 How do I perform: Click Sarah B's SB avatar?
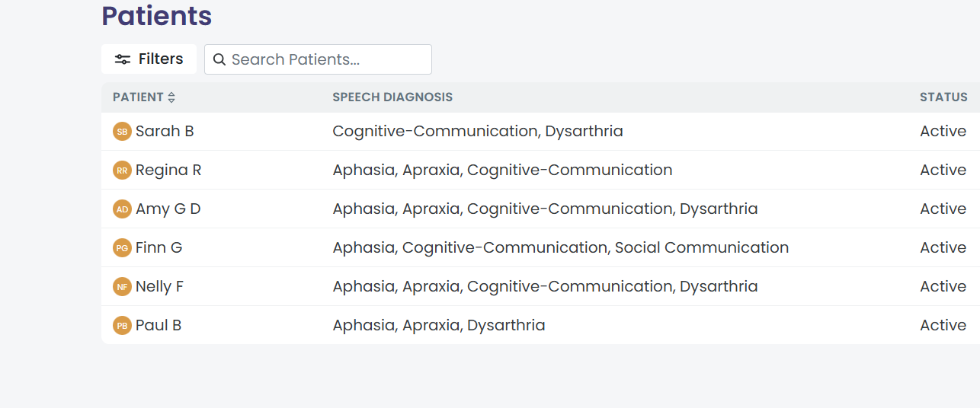coord(122,132)
